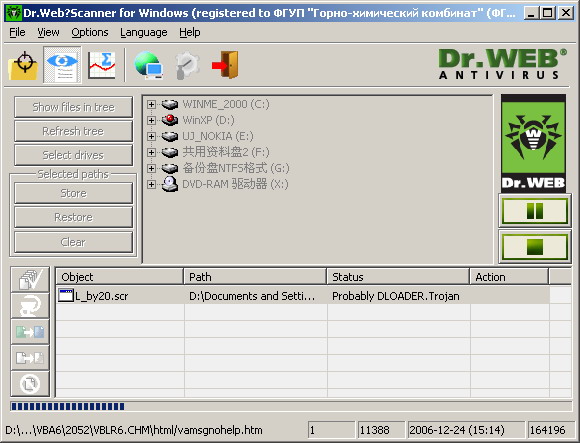Click the Probably DLOADER.Trojan status cell
This screenshot has width=580, height=443.
coord(398,296)
